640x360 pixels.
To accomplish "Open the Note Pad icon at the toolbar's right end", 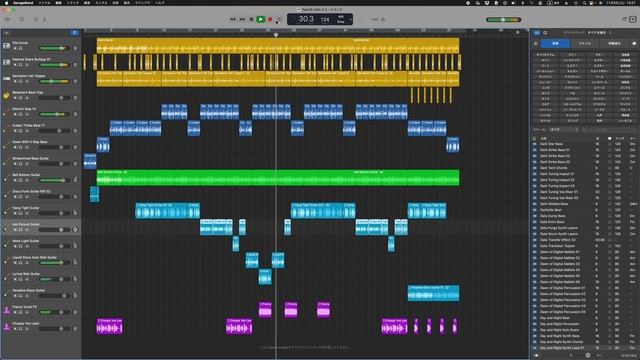I will click(625, 19).
